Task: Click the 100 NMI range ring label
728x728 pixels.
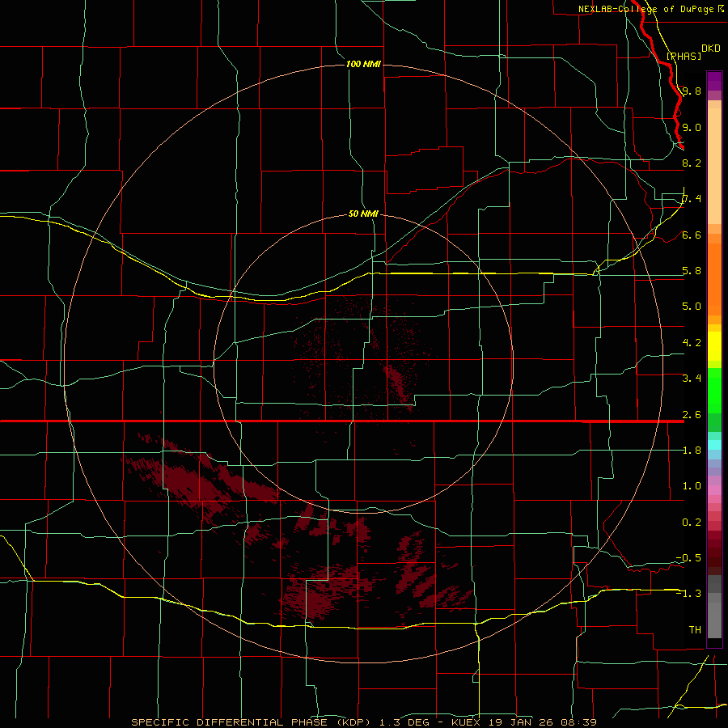Action: [x=363, y=64]
